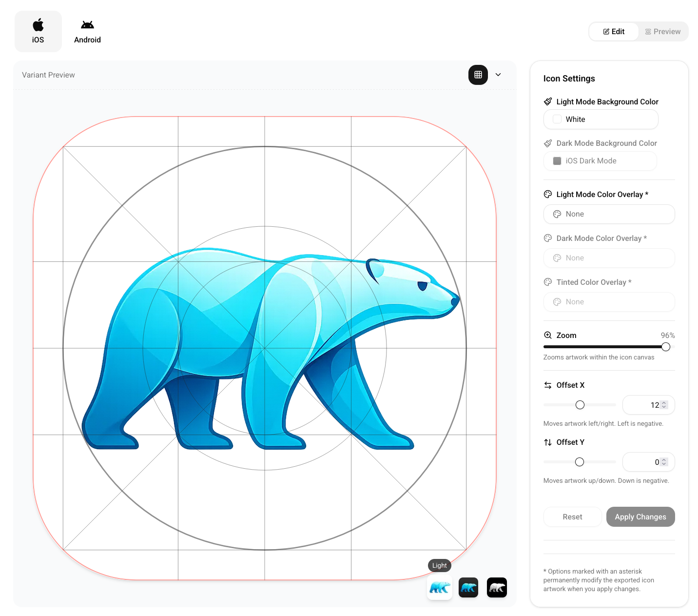Image resolution: width=698 pixels, height=616 pixels.
Task: Click the grid overlay icon in Variant Preview
Action: pyautogui.click(x=478, y=75)
